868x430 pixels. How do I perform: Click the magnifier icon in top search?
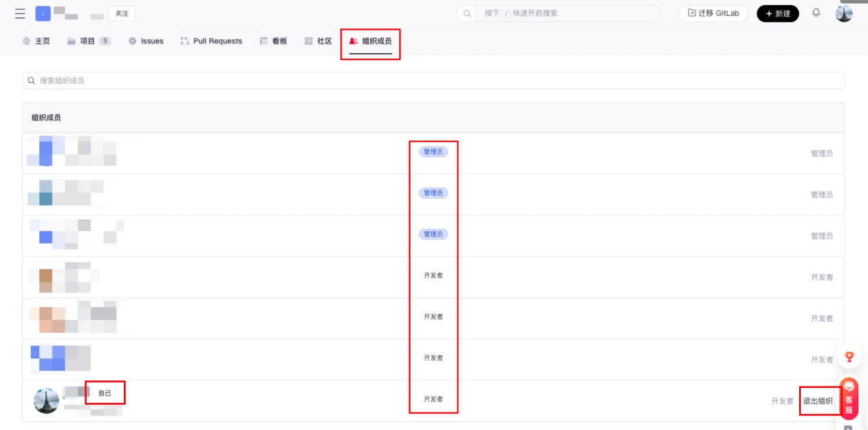point(467,13)
